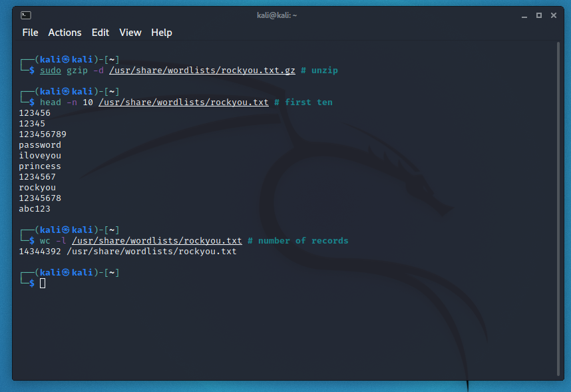This screenshot has height=392, width=571.
Task: Click the terminal vertical scrollbar
Action: click(x=558, y=209)
